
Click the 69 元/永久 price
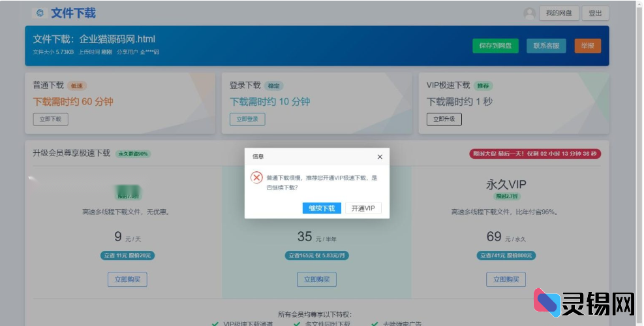[506, 236]
